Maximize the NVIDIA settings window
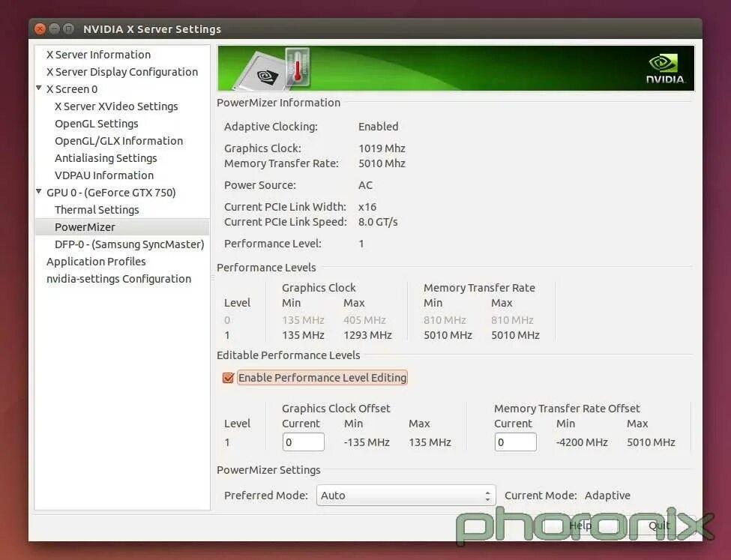 [x=68, y=29]
